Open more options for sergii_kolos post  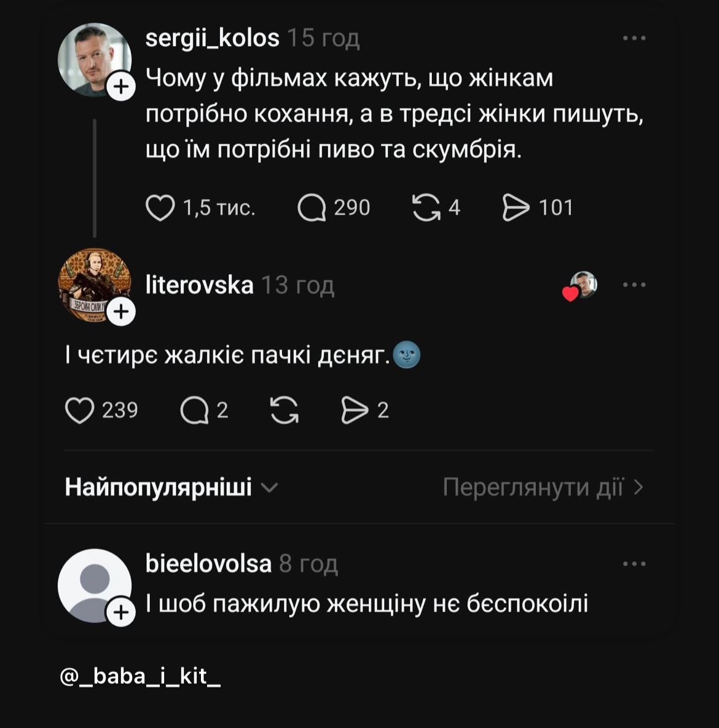pyautogui.click(x=634, y=38)
